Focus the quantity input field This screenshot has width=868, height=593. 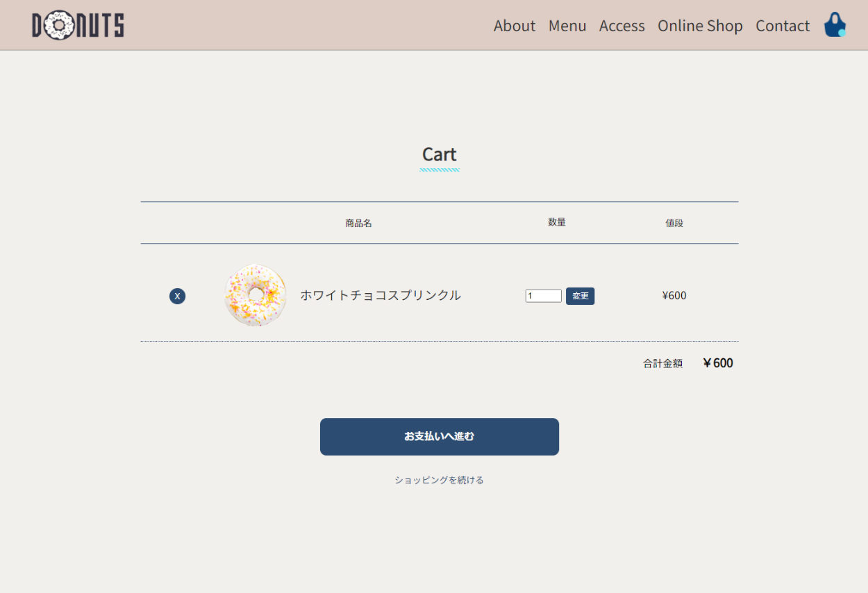click(x=543, y=296)
